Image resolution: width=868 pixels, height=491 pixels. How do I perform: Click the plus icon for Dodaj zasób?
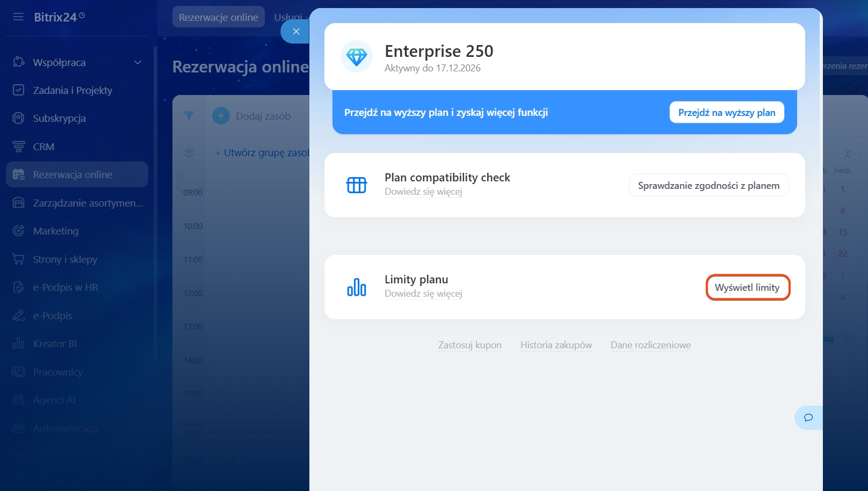(221, 116)
